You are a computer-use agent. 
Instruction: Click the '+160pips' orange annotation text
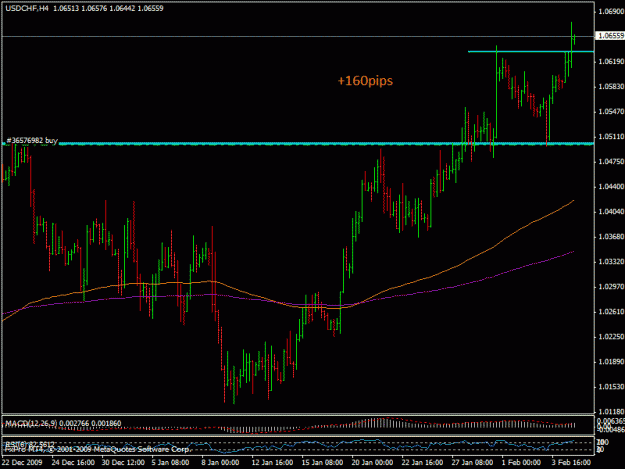click(x=365, y=81)
